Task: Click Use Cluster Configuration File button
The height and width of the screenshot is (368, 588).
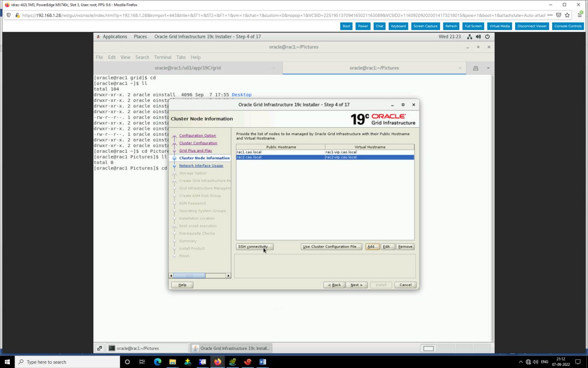Action: coord(332,247)
